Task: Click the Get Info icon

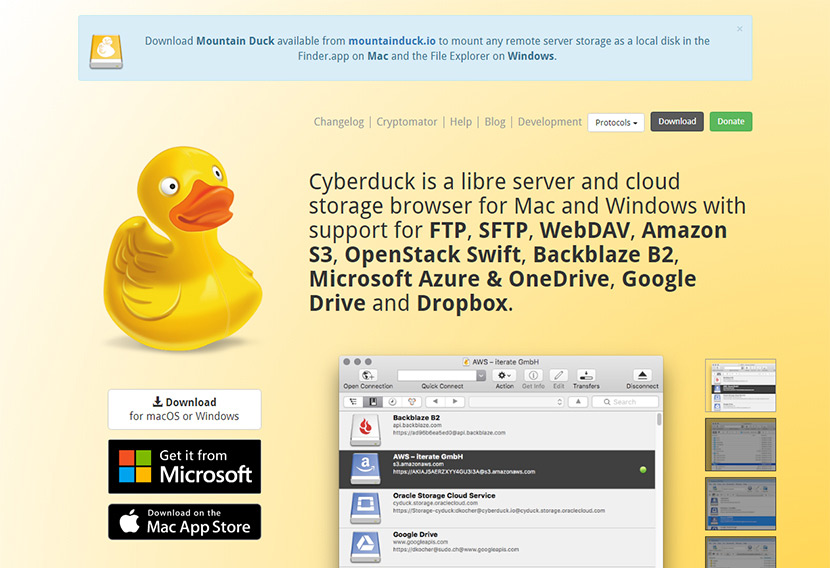Action: click(533, 375)
